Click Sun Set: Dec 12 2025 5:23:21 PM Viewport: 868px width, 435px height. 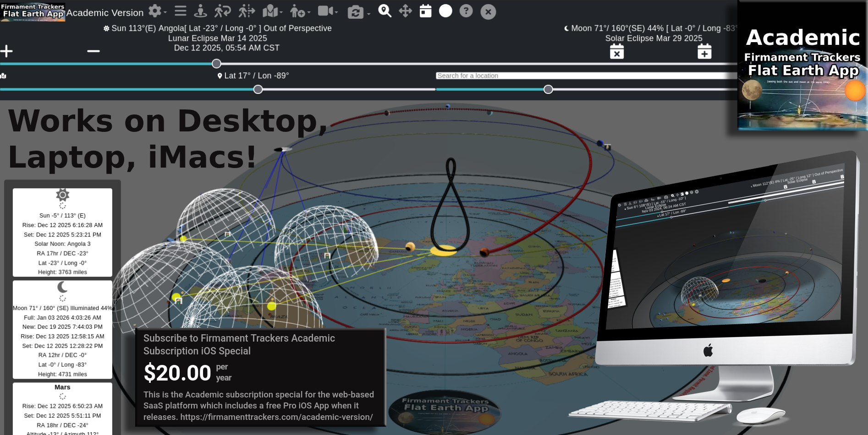(62, 235)
